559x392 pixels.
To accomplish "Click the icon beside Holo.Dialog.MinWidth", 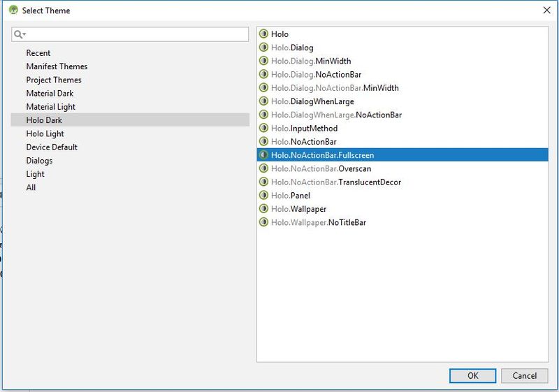I will (x=263, y=61).
